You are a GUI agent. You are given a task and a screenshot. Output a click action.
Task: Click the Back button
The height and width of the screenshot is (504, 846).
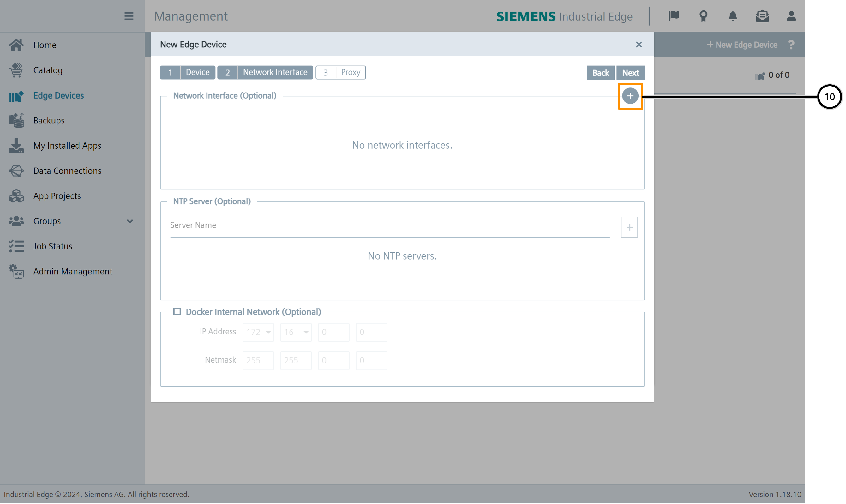[x=600, y=73]
